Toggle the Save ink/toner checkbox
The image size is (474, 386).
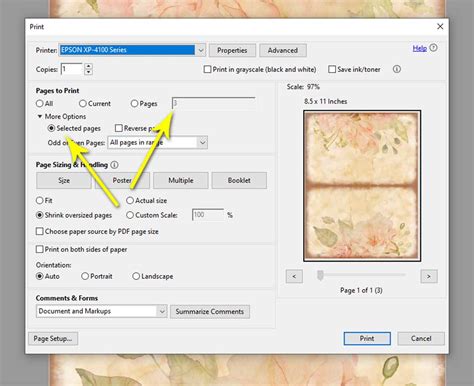pos(332,69)
